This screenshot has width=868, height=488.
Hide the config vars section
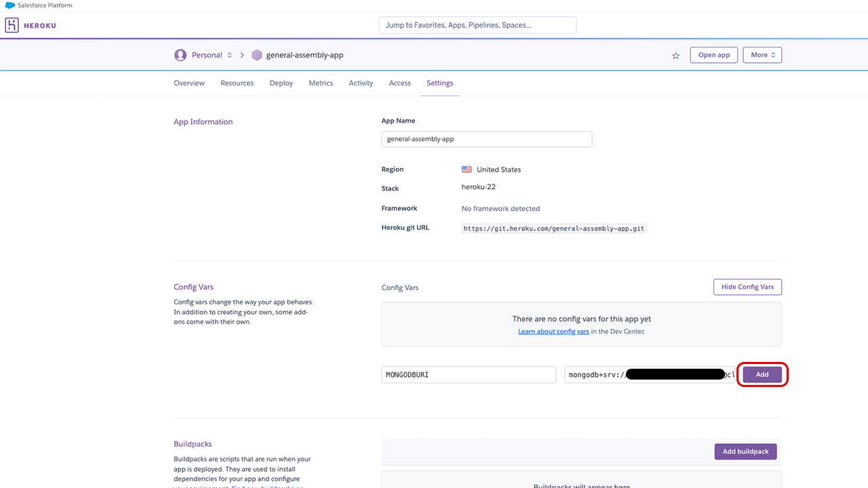click(x=747, y=287)
